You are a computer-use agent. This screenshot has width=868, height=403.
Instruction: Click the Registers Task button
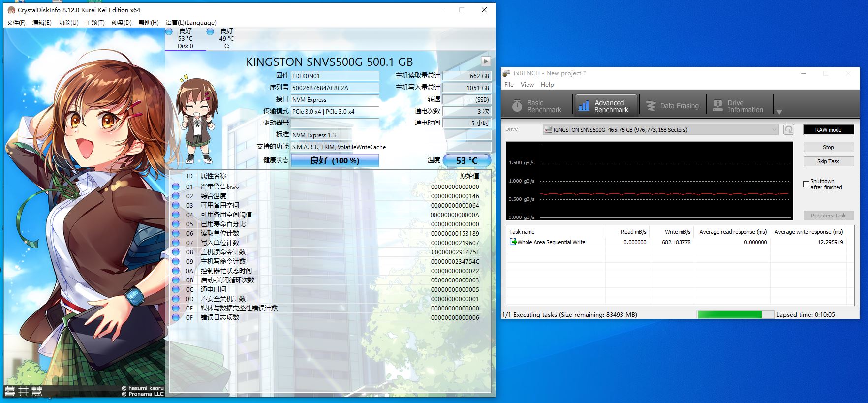(828, 216)
